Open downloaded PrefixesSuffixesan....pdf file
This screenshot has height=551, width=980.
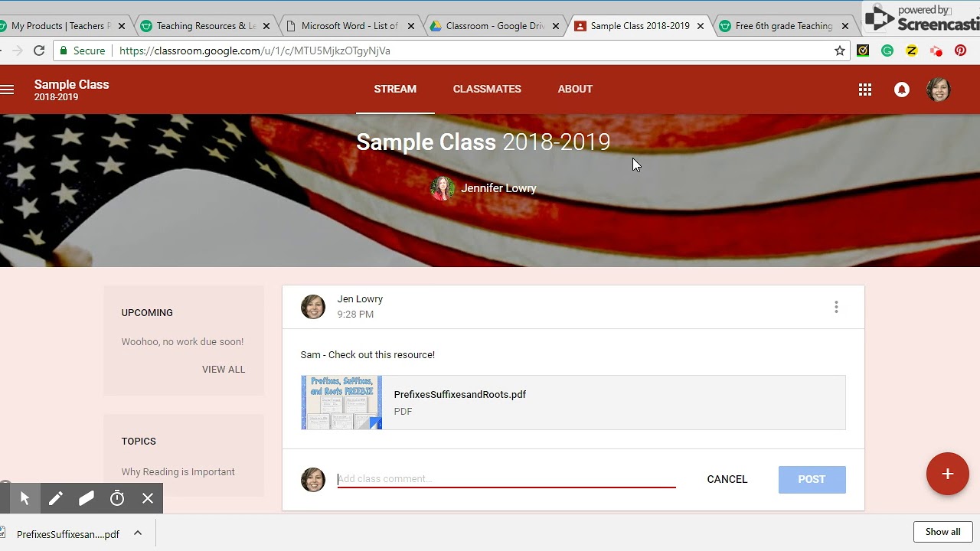pyautogui.click(x=67, y=534)
